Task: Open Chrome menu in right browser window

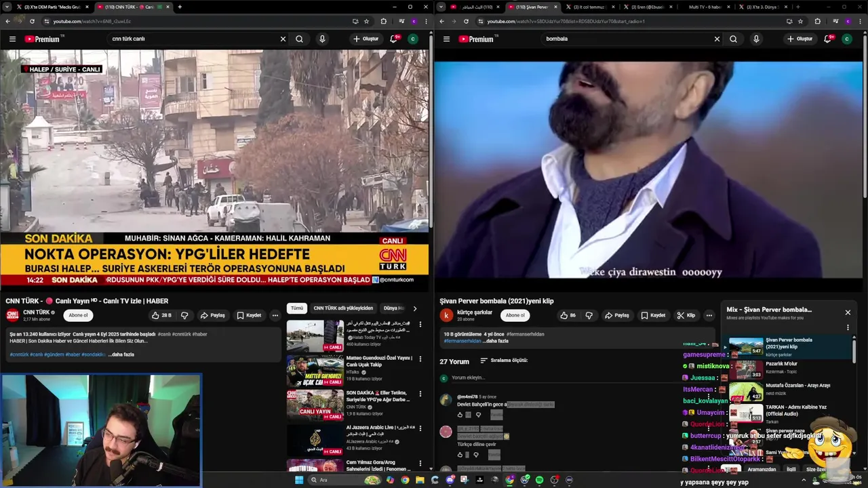Action: [x=860, y=21]
